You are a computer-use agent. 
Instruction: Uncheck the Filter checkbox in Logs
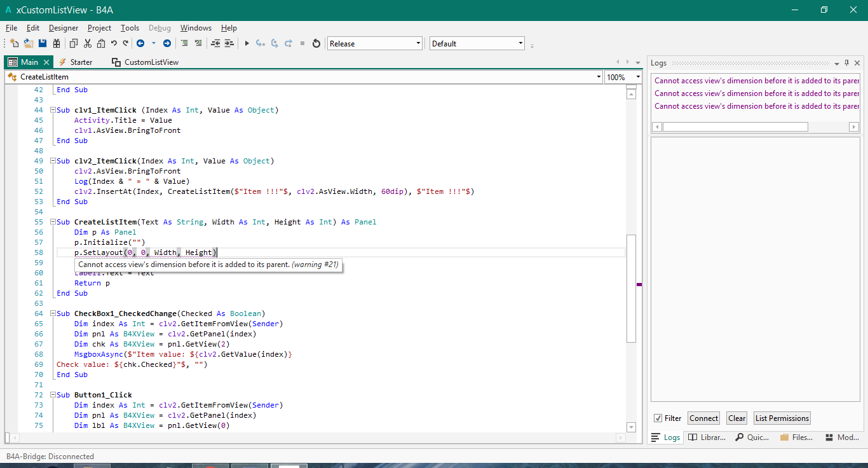(x=658, y=418)
